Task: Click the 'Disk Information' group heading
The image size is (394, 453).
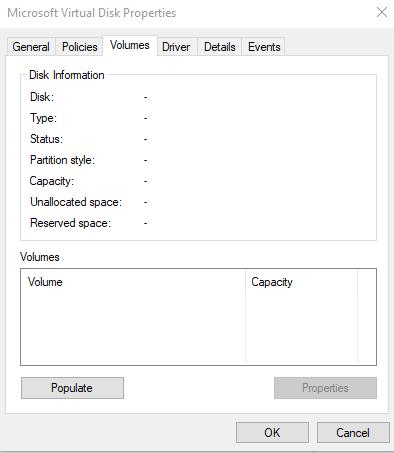Action: tap(67, 75)
